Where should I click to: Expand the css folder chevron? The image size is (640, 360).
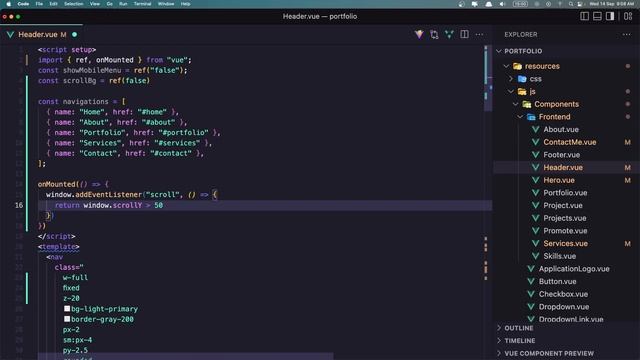pos(511,79)
